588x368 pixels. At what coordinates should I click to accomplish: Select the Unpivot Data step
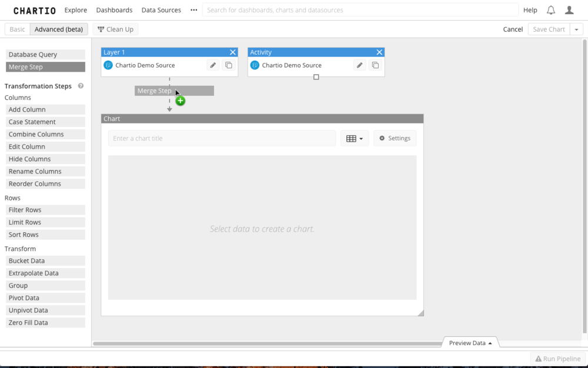point(45,310)
